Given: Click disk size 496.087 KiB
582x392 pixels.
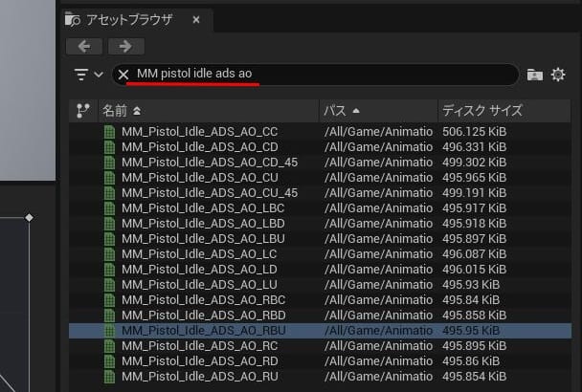Looking at the screenshot, I should click(475, 254).
